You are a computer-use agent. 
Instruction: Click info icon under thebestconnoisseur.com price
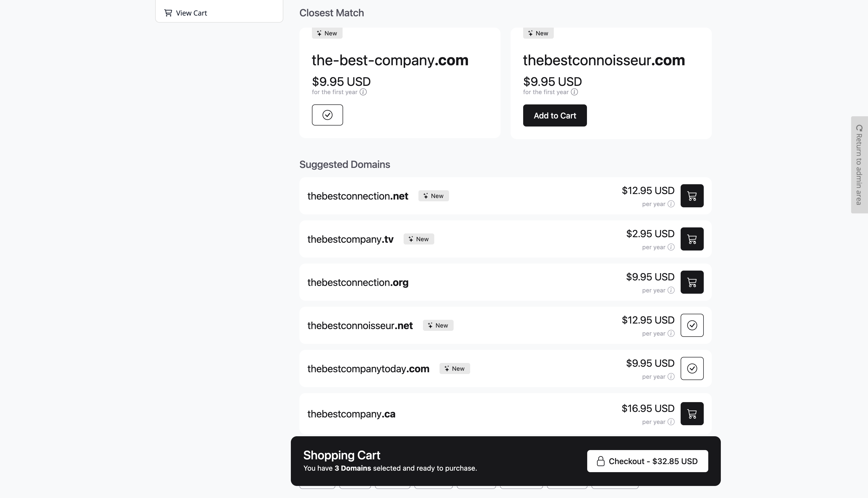pos(574,92)
